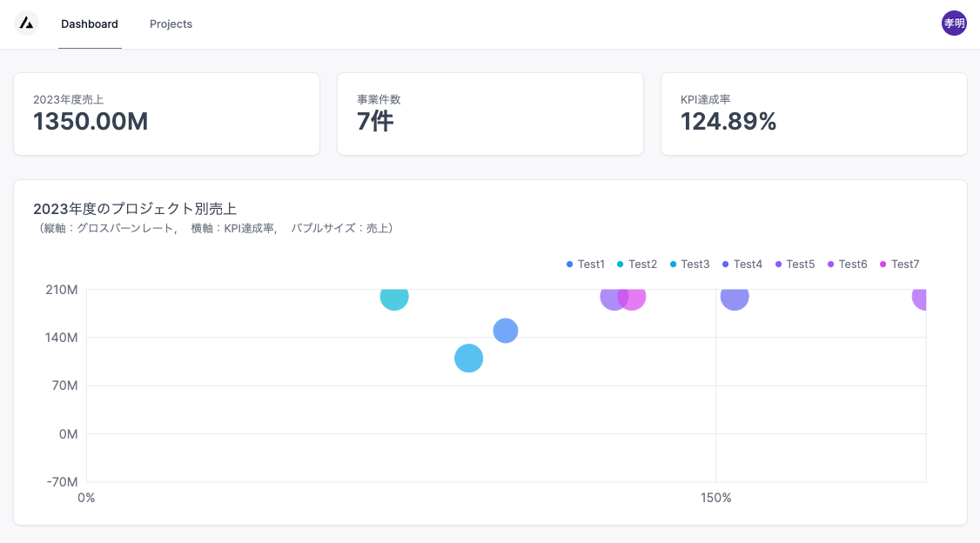Click the teal Test2 bubble

(x=394, y=298)
